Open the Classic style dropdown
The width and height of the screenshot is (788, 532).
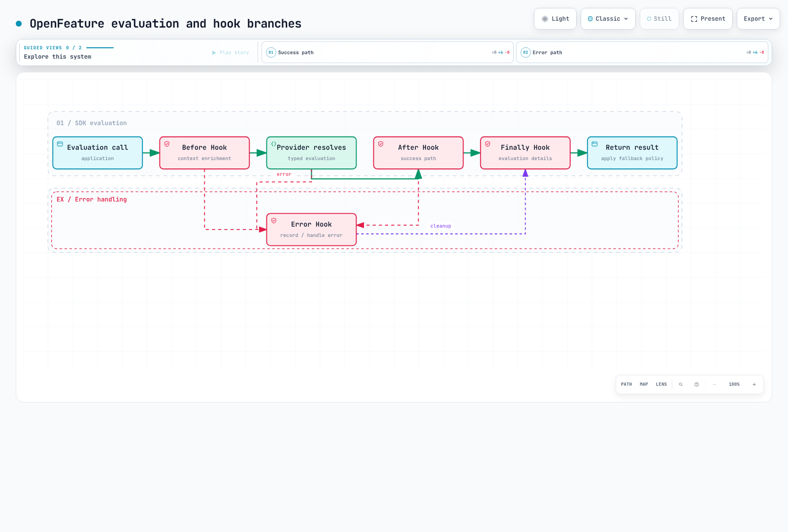(x=608, y=19)
